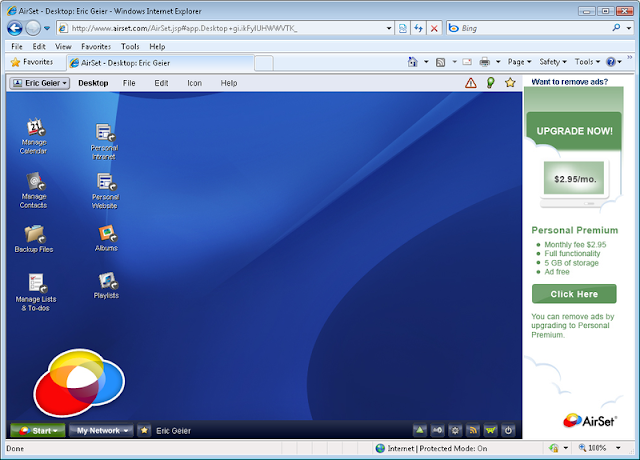Click the star icon beside My Network
Screen dimensions: 640x460
144,430
